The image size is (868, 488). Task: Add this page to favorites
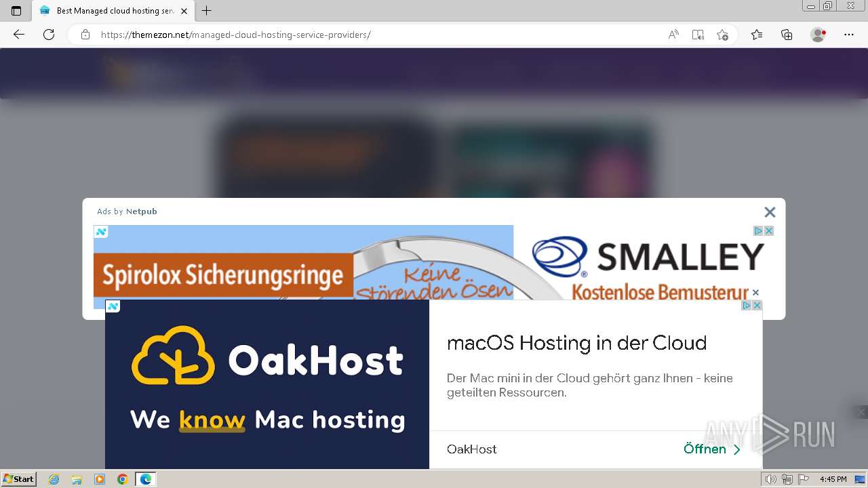tap(723, 35)
